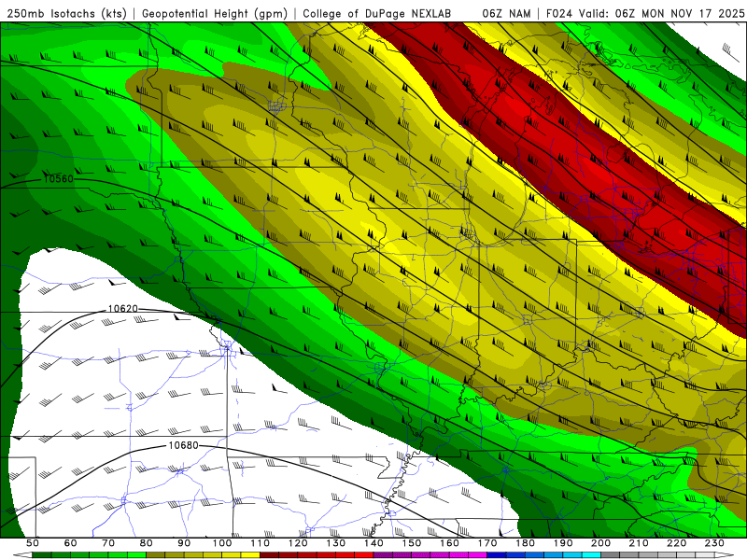Click the 220 value on the color scale

tap(676, 543)
